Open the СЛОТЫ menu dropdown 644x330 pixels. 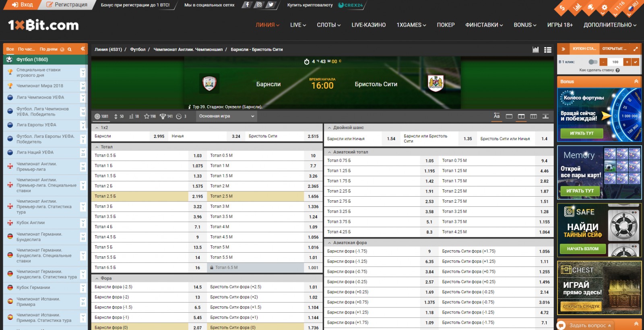[x=328, y=25]
